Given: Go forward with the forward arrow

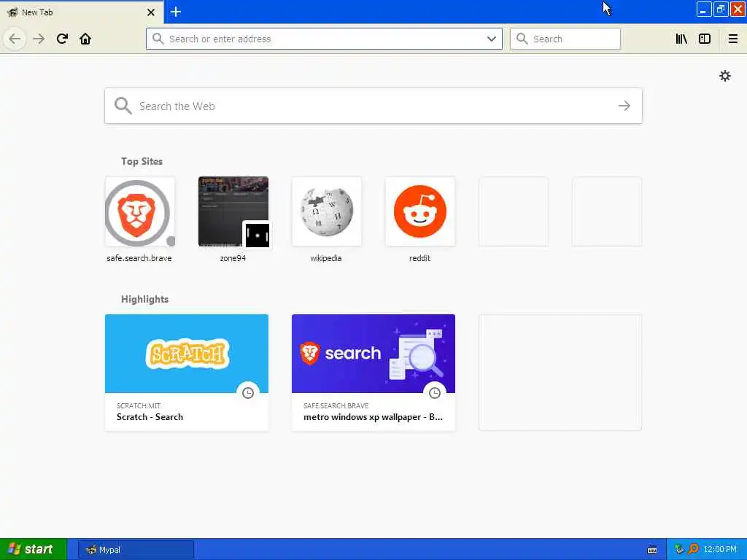Looking at the screenshot, I should click(x=39, y=39).
